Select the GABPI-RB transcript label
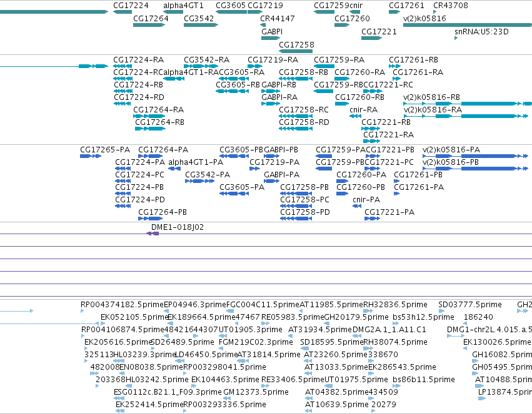The height and width of the screenshot is (414, 532). pos(279,85)
